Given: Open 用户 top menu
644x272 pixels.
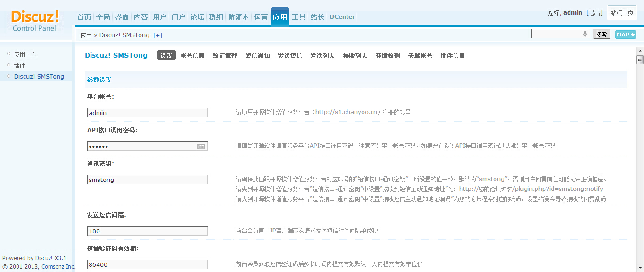Looking at the screenshot, I should coord(159,17).
